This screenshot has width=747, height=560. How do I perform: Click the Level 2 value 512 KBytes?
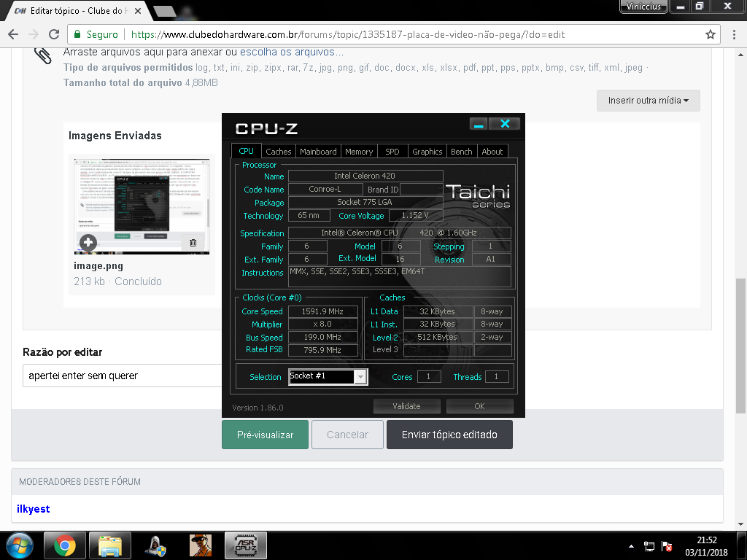[x=438, y=337]
